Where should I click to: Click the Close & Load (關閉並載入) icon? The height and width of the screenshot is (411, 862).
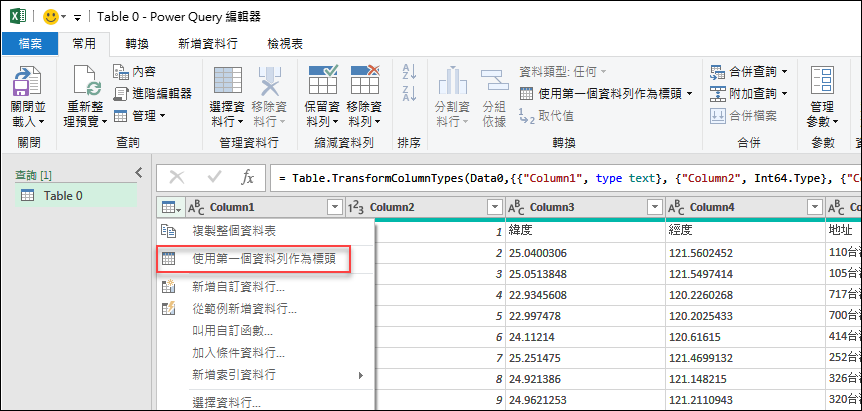pos(26,81)
